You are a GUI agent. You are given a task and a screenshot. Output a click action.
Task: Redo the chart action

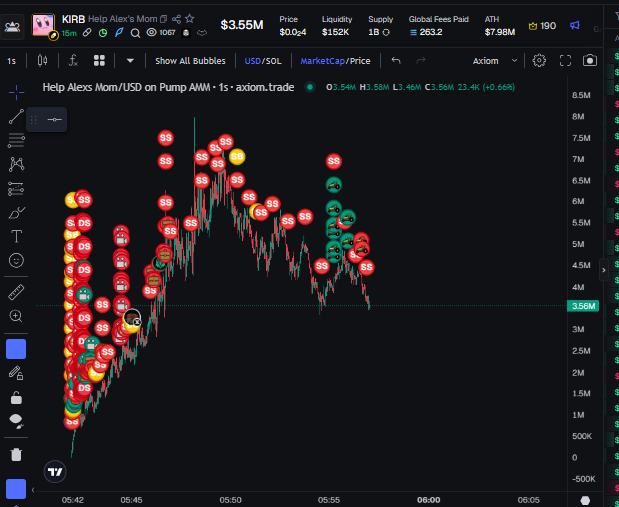coord(421,60)
